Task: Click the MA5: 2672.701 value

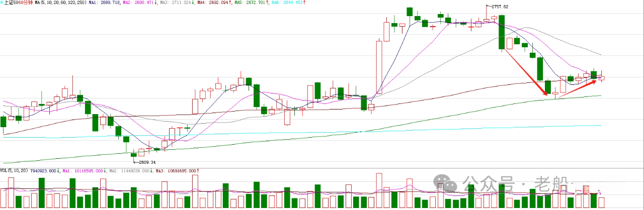Action: 251,3
